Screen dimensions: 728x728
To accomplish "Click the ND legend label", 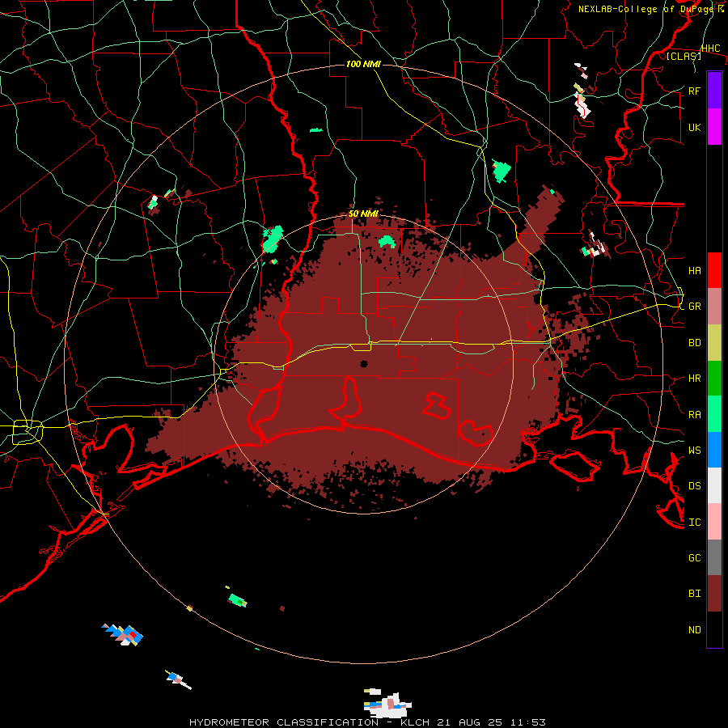I will pyautogui.click(x=694, y=630).
